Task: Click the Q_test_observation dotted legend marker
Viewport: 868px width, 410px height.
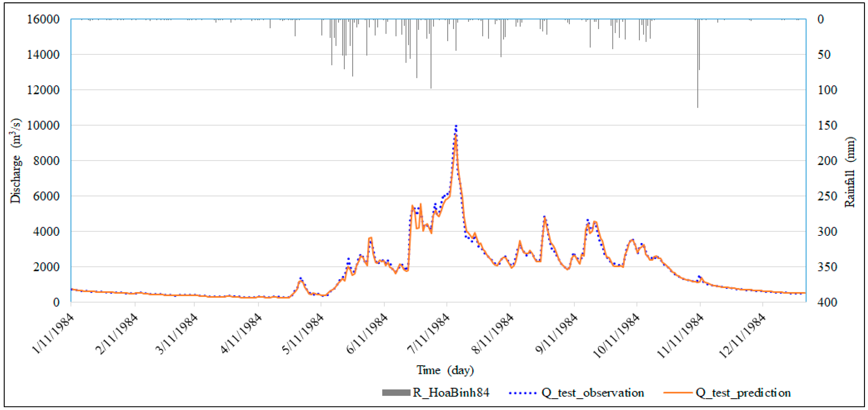Action: 523,393
